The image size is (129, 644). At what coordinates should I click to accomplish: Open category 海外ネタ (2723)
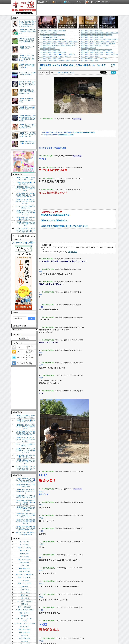(x=25, y=551)
